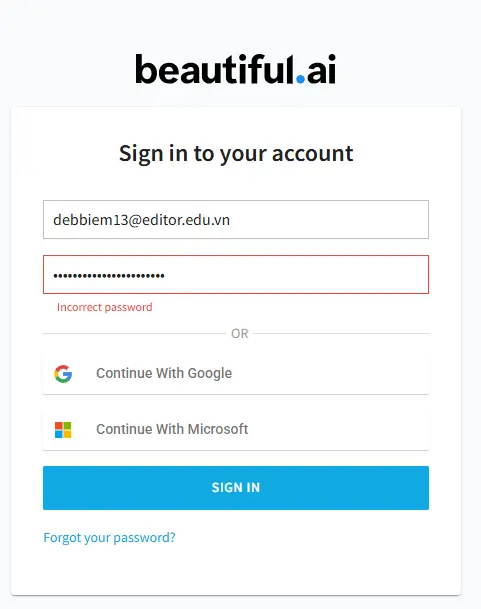Focus the email address field
The image size is (481, 609).
tap(236, 219)
